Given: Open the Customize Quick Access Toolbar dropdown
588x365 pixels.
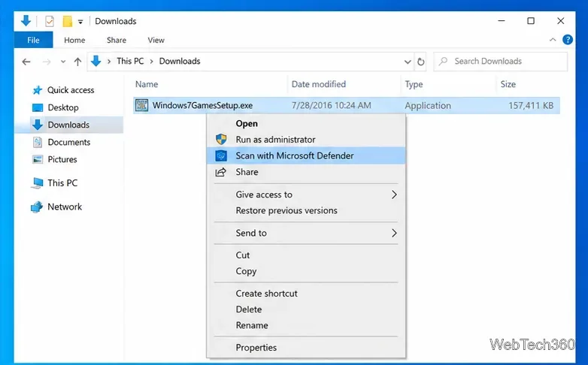Looking at the screenshot, I should (80, 22).
